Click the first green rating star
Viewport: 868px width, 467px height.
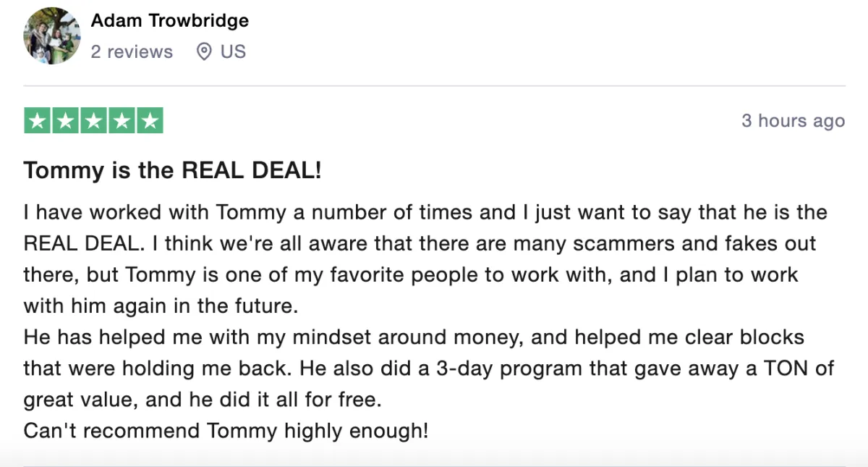[38, 121]
